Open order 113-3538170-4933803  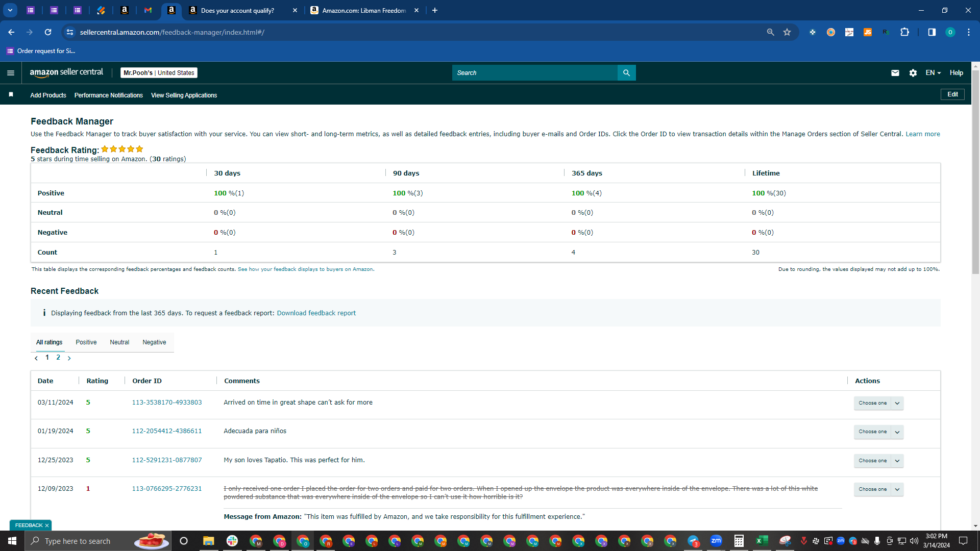pyautogui.click(x=167, y=403)
